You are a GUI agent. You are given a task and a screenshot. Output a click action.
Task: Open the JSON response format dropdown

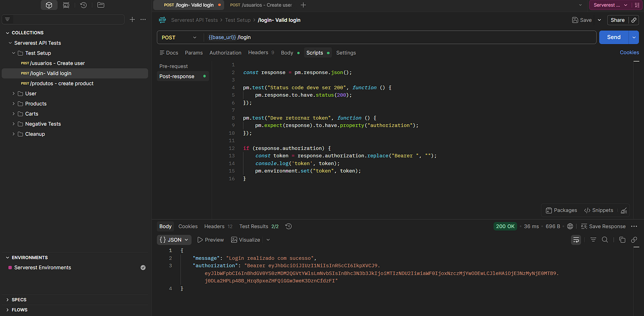tap(174, 240)
